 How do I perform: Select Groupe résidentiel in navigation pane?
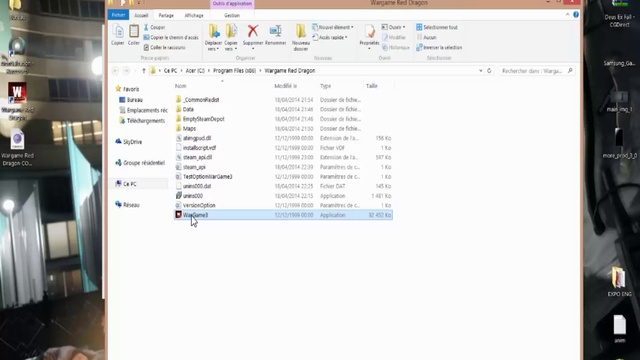[140, 163]
